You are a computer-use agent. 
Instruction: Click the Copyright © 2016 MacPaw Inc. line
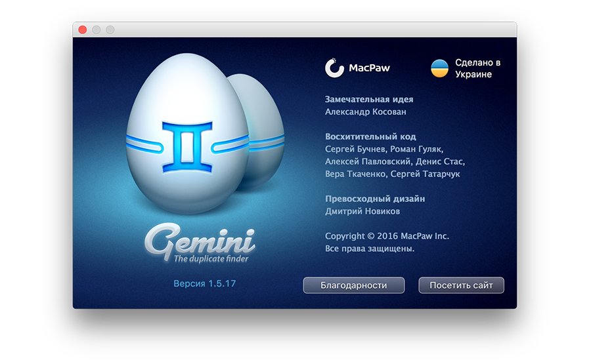(x=387, y=236)
